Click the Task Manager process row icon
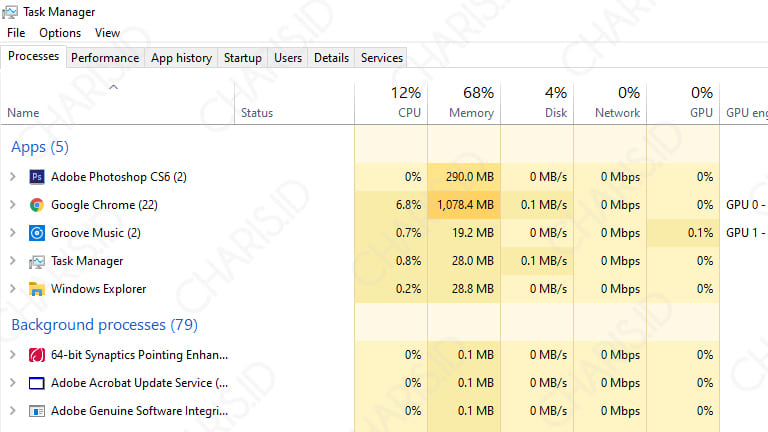 click(x=37, y=262)
